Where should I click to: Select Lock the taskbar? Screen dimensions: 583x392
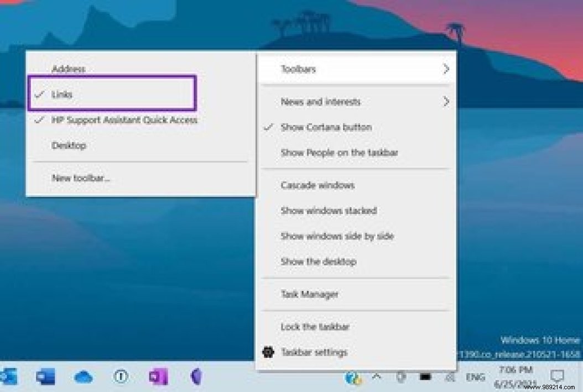[315, 327]
